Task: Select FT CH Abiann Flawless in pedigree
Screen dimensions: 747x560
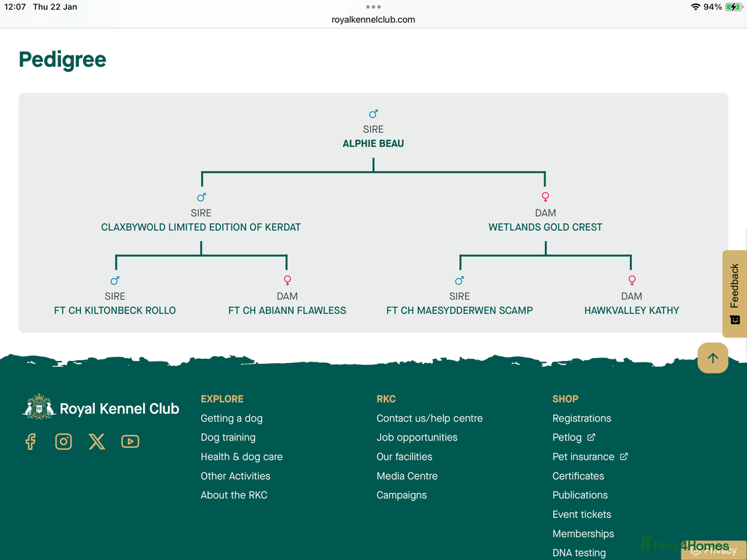Action: click(x=287, y=310)
